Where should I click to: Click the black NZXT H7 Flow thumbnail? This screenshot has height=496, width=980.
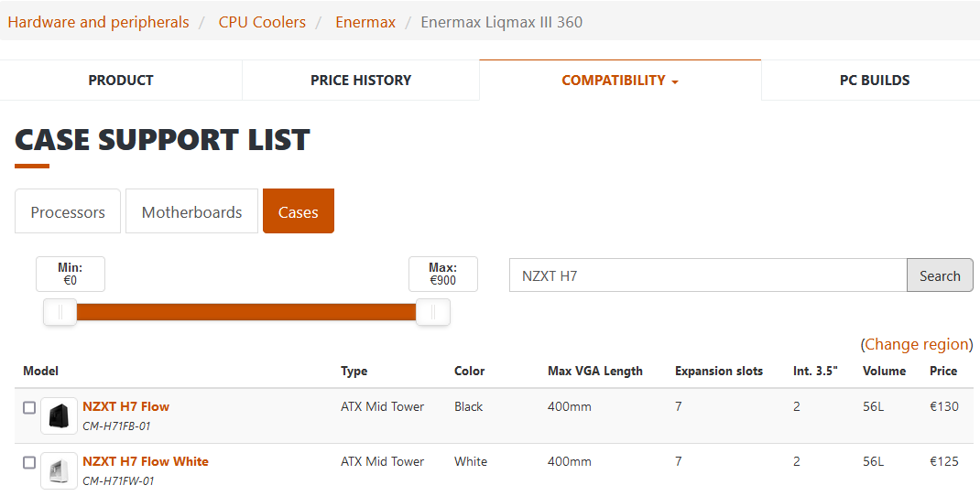pos(59,415)
